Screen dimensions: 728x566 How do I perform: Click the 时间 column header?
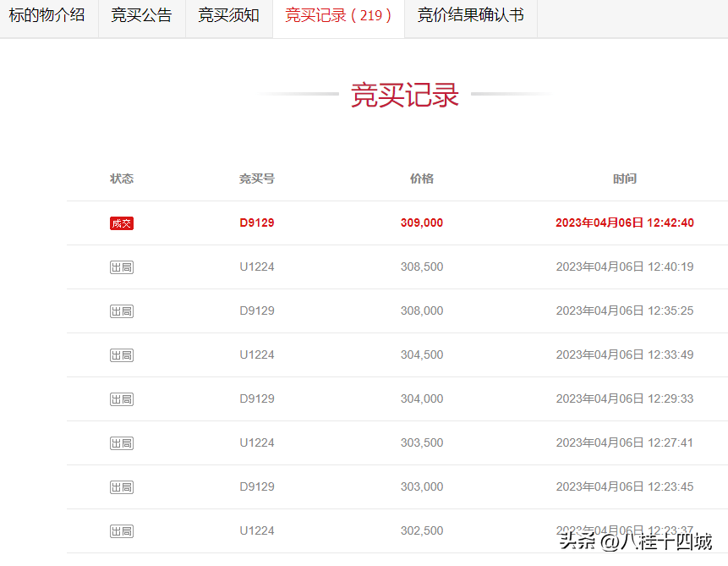(624, 179)
